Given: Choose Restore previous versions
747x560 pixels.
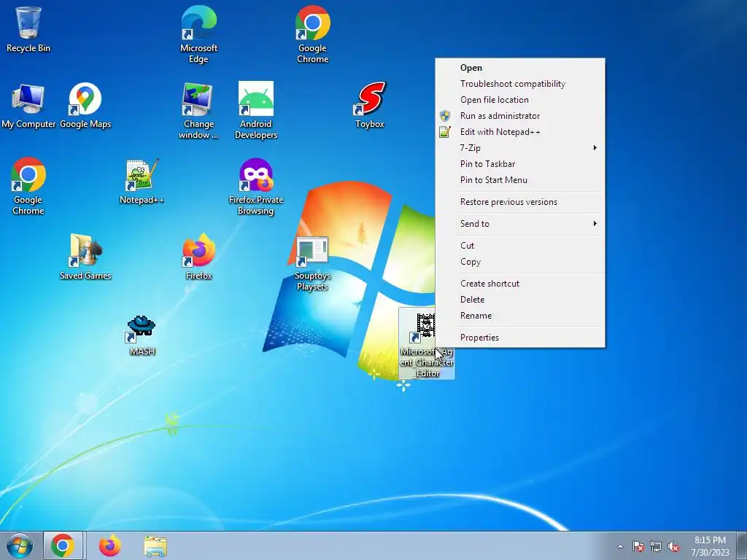Looking at the screenshot, I should pyautogui.click(x=520, y=202).
